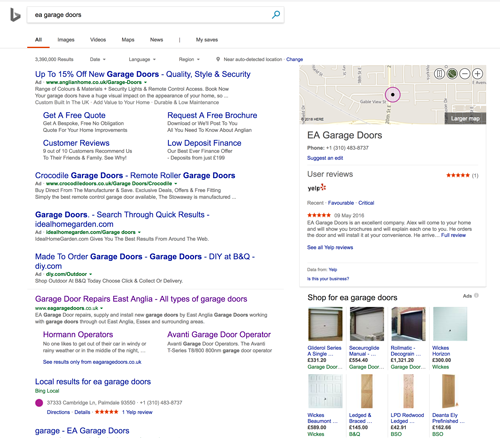Click the map zoom out minus icon
Screen dimensions: 500x438
[x=465, y=73]
